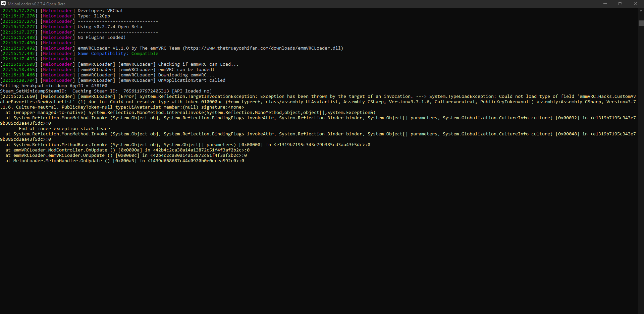Click the "emmVRC can be loaded!" line
The image size is (644, 314).
186,69
